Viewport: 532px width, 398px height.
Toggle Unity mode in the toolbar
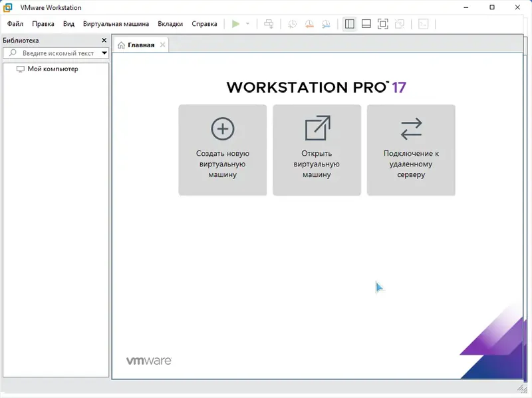(x=400, y=24)
